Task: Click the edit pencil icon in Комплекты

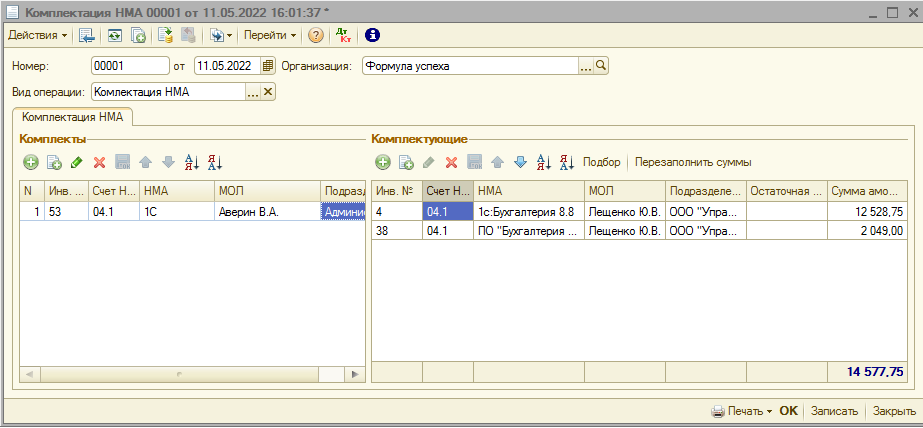Action: click(x=77, y=162)
